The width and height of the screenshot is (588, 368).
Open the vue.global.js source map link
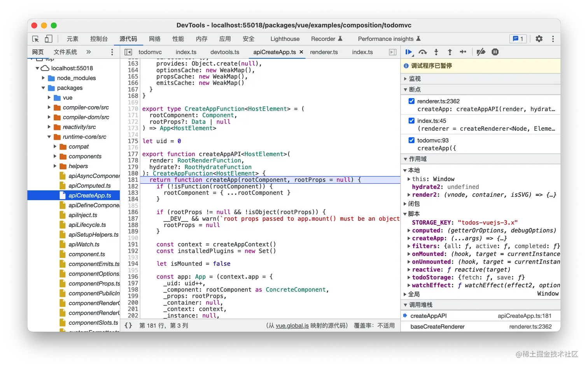click(292, 326)
